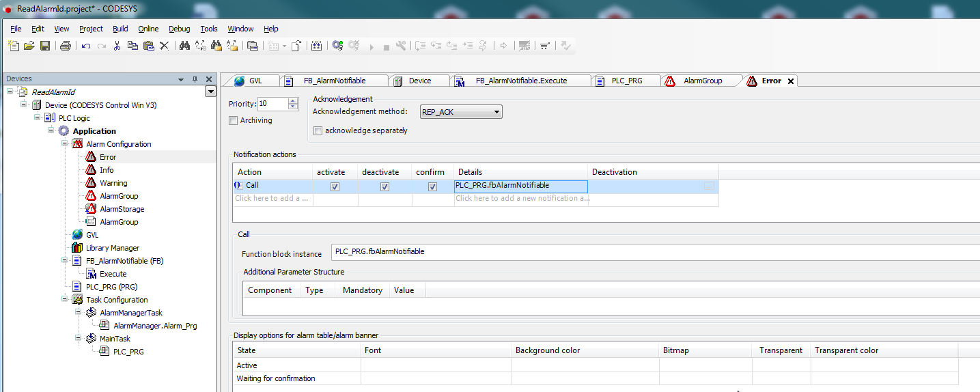
Task: Select the Warning alarm class in tree
Action: [113, 183]
